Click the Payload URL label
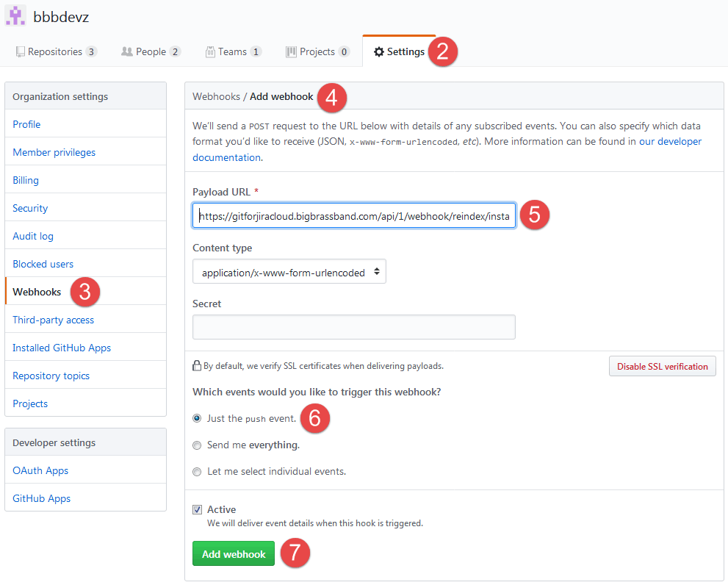This screenshot has height=585, width=728. 221,192
